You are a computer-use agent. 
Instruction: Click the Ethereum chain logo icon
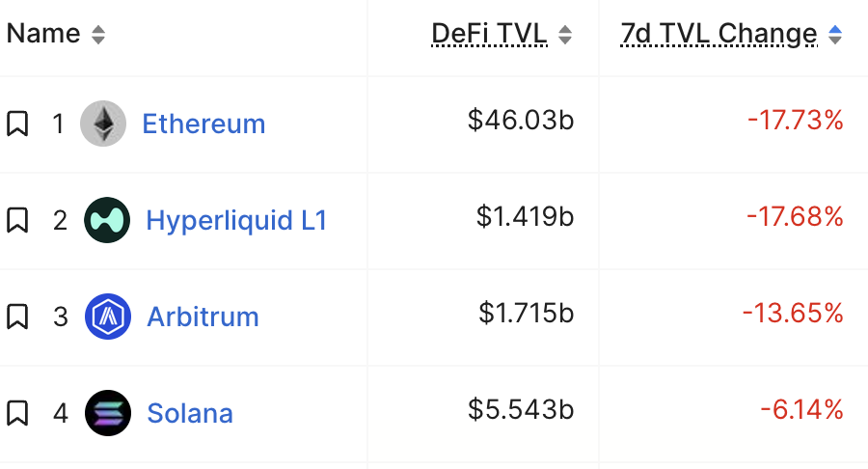pos(102,124)
